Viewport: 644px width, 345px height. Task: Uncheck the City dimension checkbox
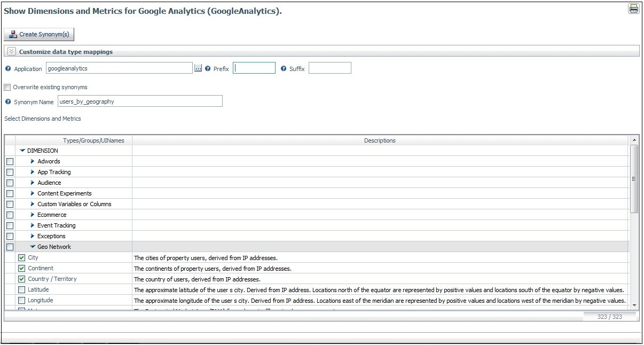[22, 257]
